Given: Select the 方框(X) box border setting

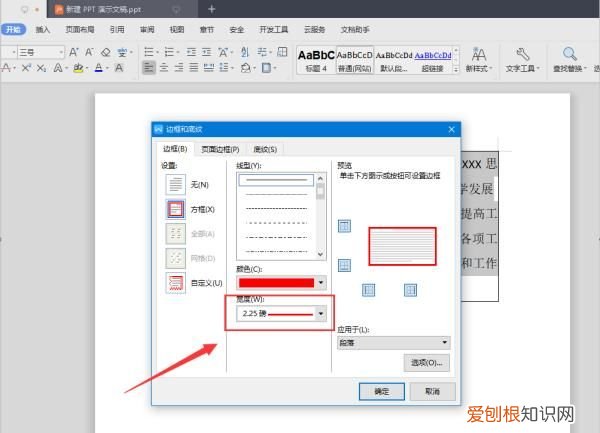Looking at the screenshot, I should [x=176, y=209].
